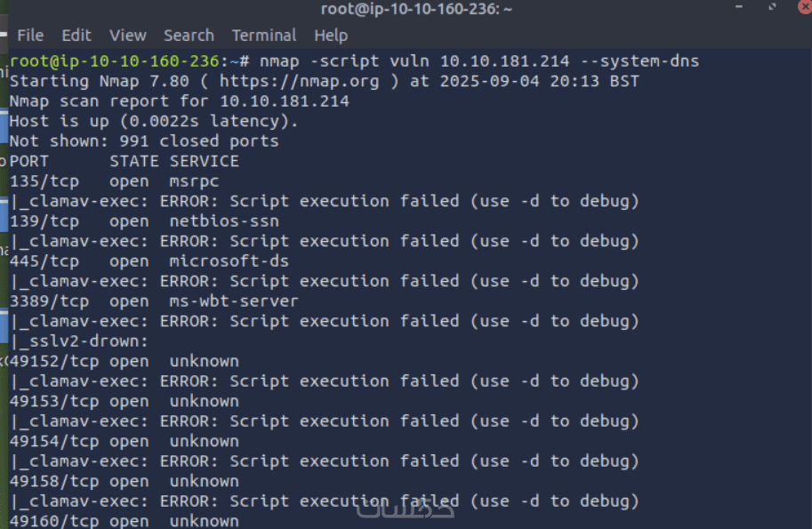Screen dimensions: 812x529
Task: Click the 49152/tcp open unknown line
Action: 124,361
